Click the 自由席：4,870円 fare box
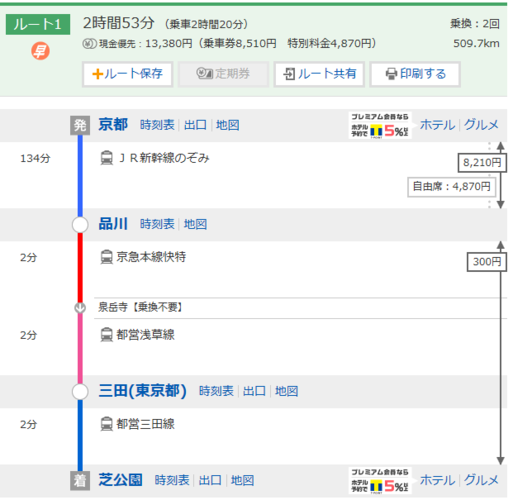 [x=452, y=187]
